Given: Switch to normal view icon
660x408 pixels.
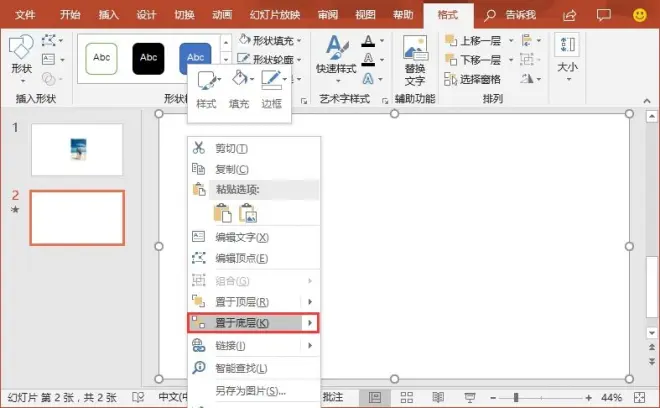Looking at the screenshot, I should pyautogui.click(x=375, y=397).
